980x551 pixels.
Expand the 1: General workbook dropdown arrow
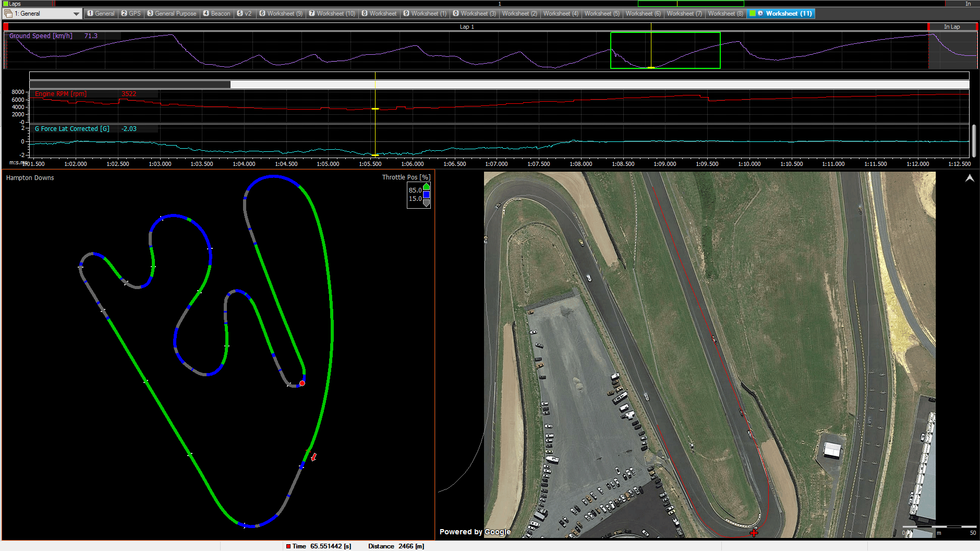click(76, 14)
